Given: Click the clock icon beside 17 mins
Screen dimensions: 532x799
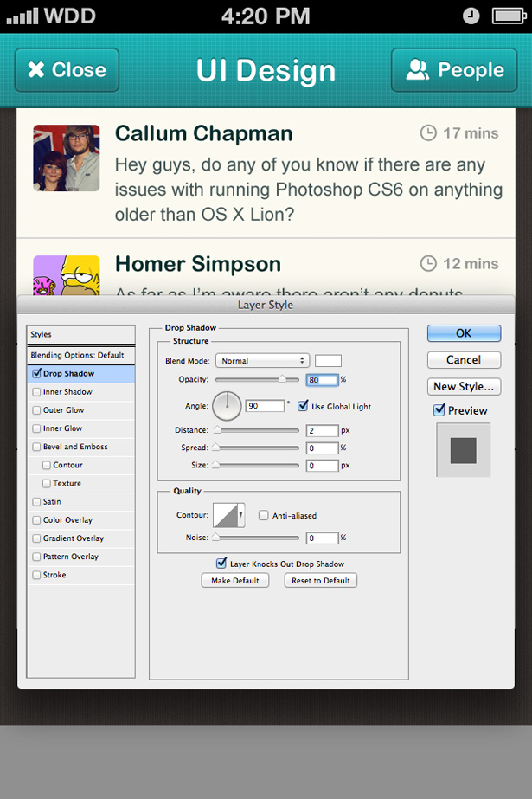Looking at the screenshot, I should (x=428, y=132).
